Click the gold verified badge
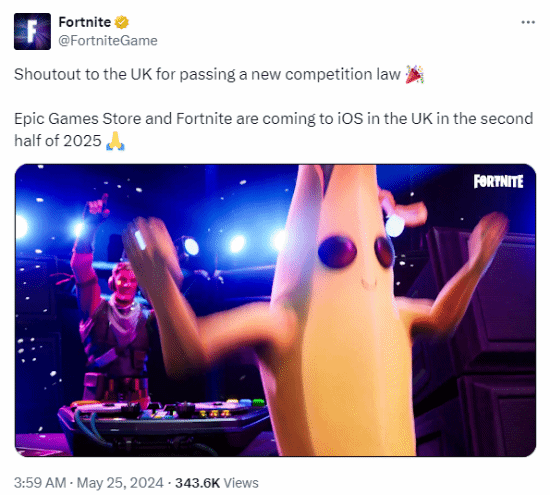The image size is (550, 495). click(x=122, y=22)
